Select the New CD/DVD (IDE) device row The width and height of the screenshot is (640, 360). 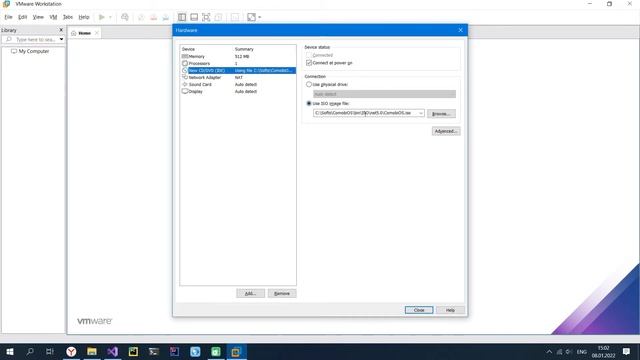[x=238, y=71]
